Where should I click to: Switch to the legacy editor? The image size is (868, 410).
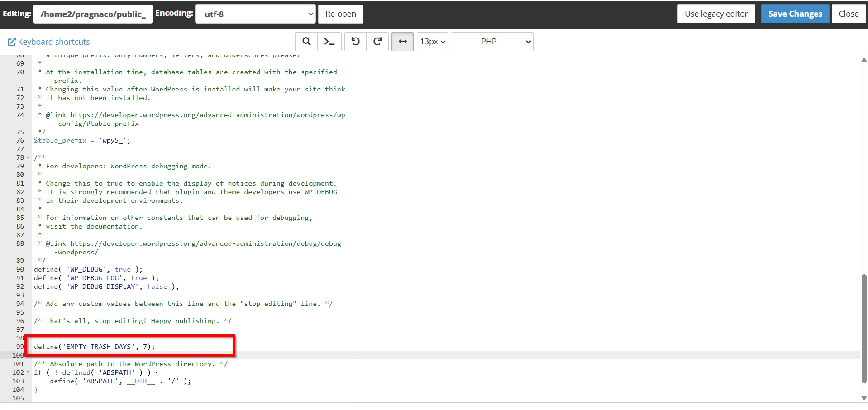click(x=716, y=14)
